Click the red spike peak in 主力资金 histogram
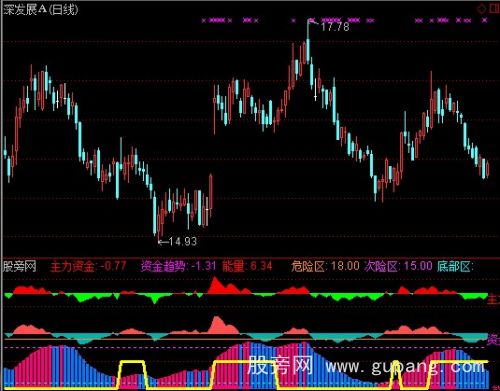Screen dimensions: 500x391 215,285
